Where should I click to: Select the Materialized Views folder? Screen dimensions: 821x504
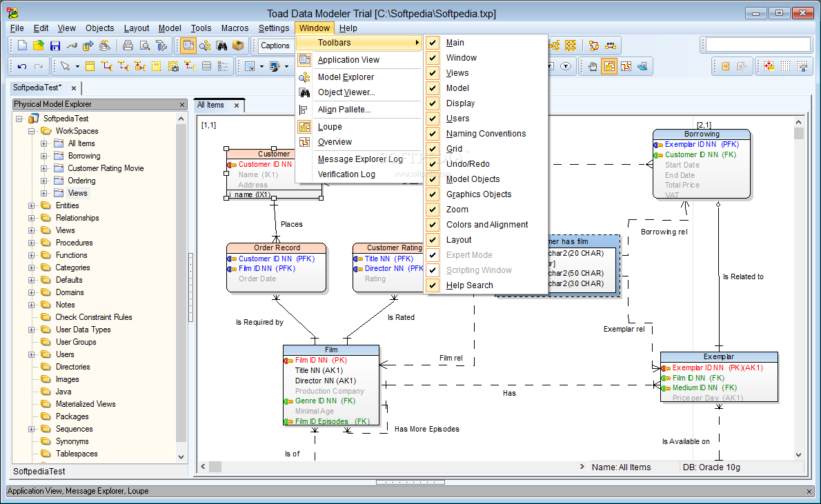point(86,404)
